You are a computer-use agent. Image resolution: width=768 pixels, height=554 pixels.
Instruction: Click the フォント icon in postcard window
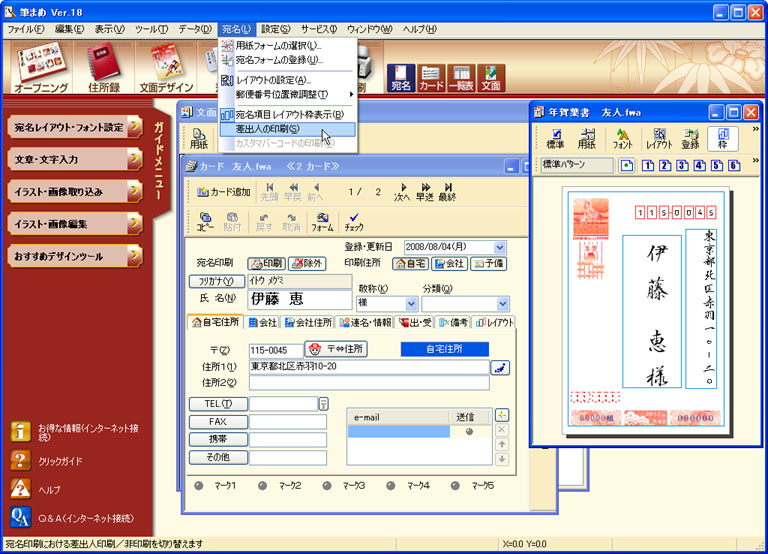tap(622, 138)
